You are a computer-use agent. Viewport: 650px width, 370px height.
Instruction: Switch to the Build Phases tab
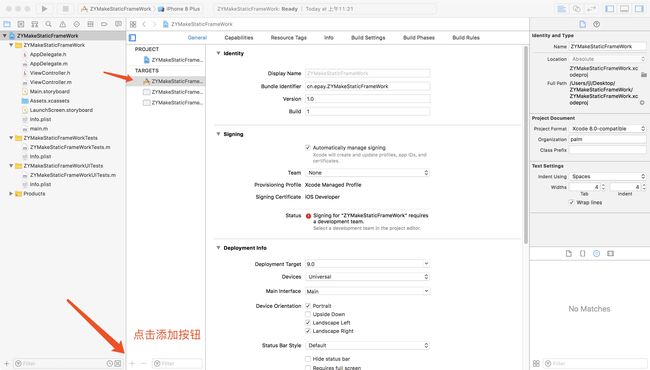point(419,38)
